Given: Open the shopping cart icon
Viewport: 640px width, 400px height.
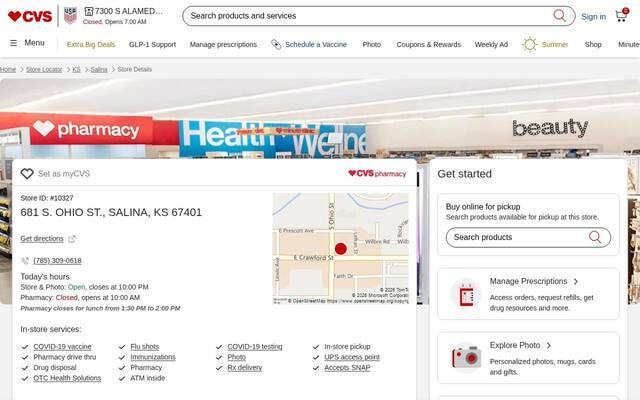Looking at the screenshot, I should pos(622,16).
